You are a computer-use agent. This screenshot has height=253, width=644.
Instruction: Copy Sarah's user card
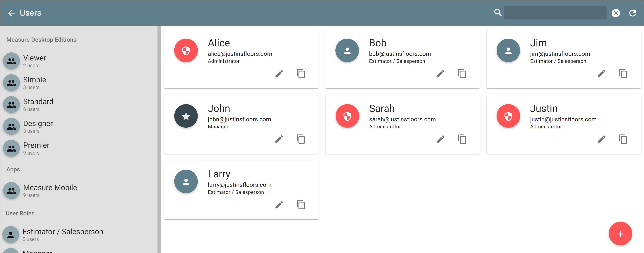pos(462,139)
